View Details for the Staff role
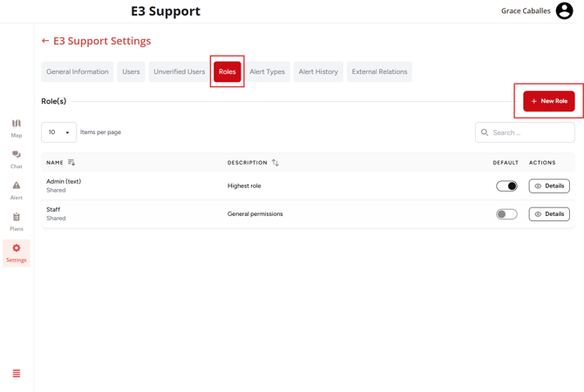 point(549,213)
